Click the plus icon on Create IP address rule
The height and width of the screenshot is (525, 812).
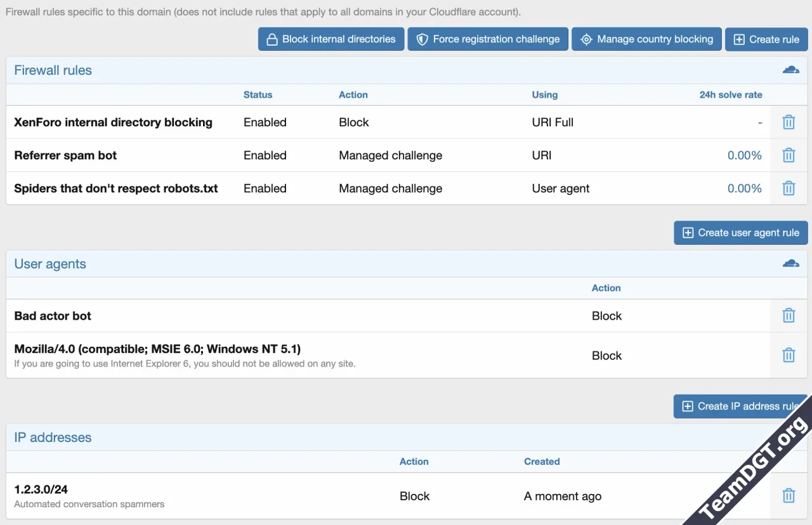click(688, 406)
